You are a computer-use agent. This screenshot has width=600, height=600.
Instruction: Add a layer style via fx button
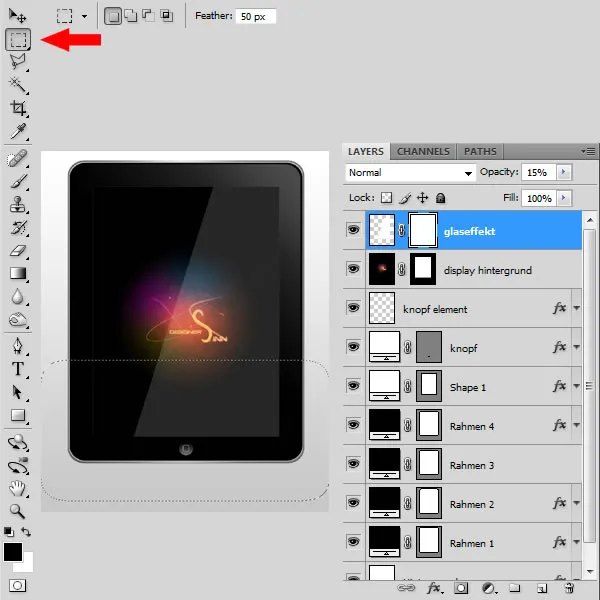click(x=434, y=588)
